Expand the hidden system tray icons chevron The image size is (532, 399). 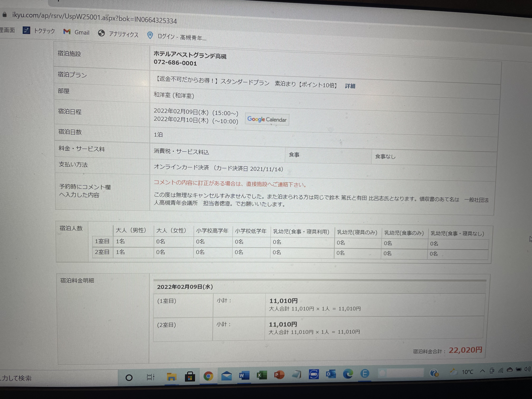(x=482, y=371)
